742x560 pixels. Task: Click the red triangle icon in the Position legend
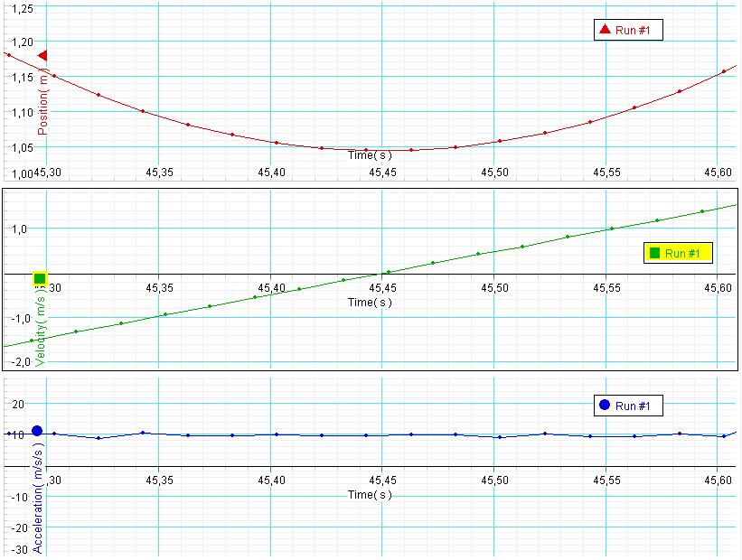[x=604, y=31]
